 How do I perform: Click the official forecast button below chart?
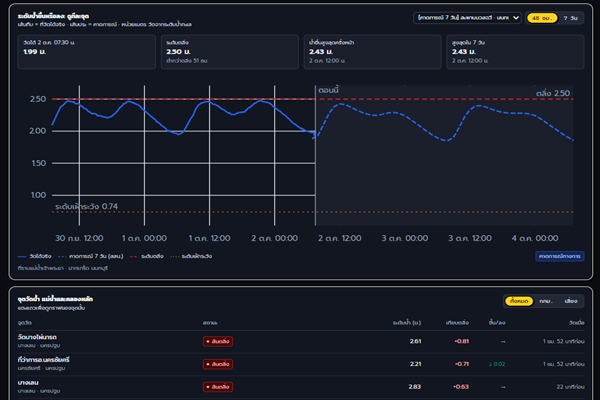coord(559,256)
